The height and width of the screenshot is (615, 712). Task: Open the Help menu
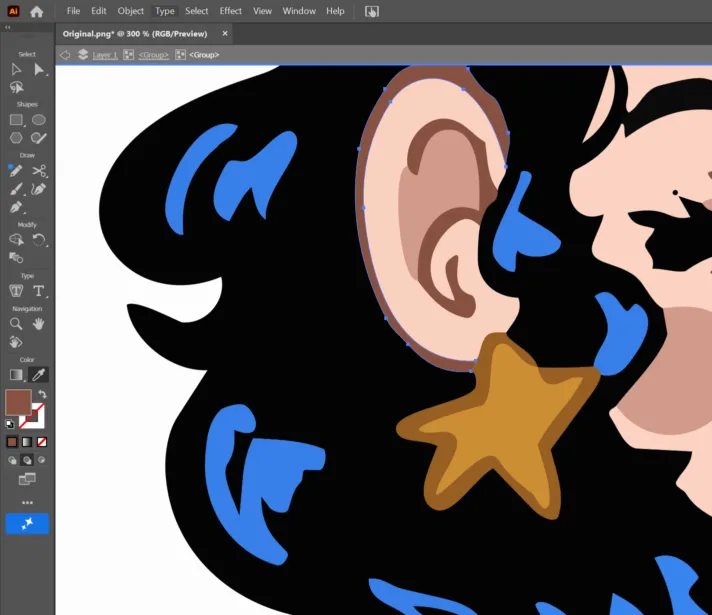click(335, 11)
